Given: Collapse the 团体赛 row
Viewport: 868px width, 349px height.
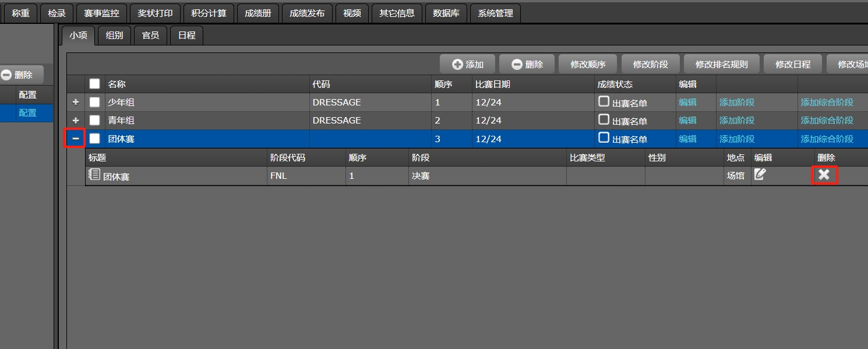Looking at the screenshot, I should tap(75, 139).
